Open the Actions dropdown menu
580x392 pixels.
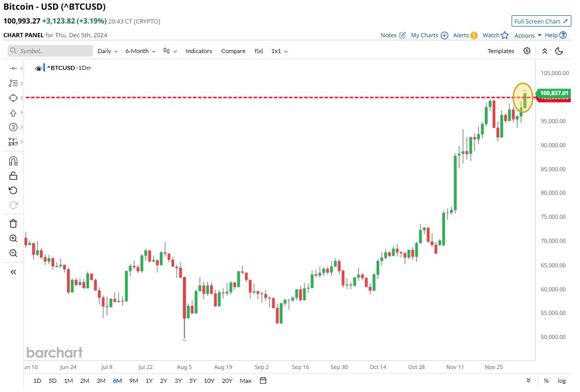(x=528, y=36)
